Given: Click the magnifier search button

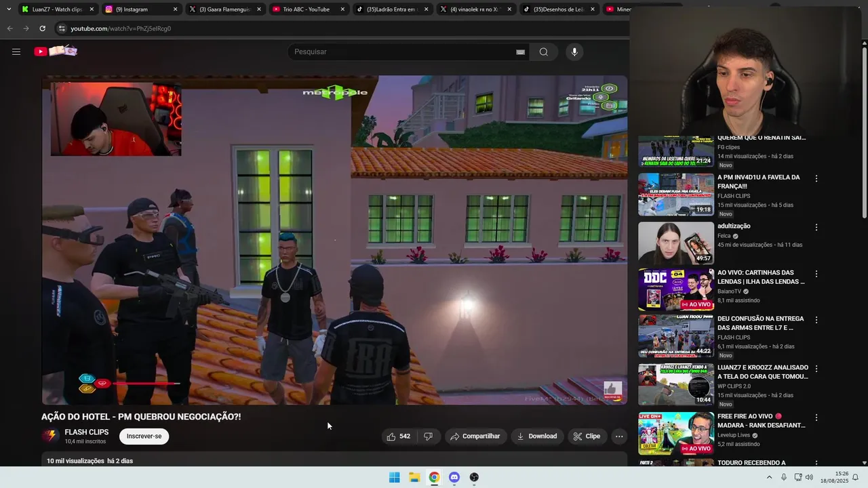Looking at the screenshot, I should [x=543, y=52].
